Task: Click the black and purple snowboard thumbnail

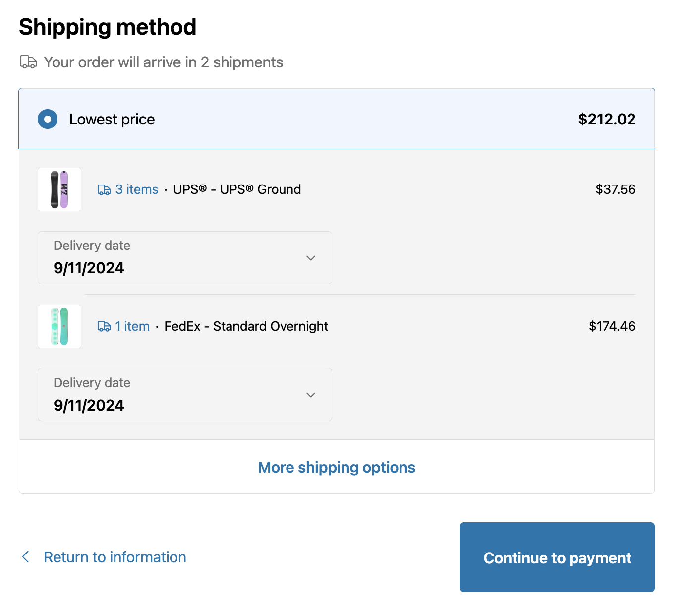Action: pos(59,189)
